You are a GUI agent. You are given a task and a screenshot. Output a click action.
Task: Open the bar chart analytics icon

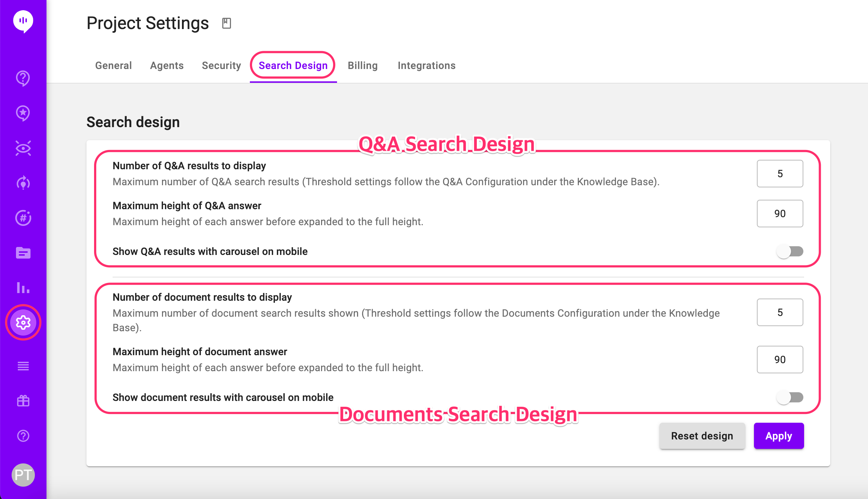coord(23,288)
